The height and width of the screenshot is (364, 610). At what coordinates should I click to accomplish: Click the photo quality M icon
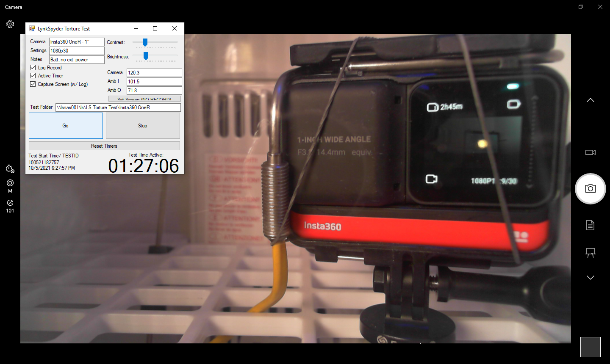pyautogui.click(x=10, y=185)
